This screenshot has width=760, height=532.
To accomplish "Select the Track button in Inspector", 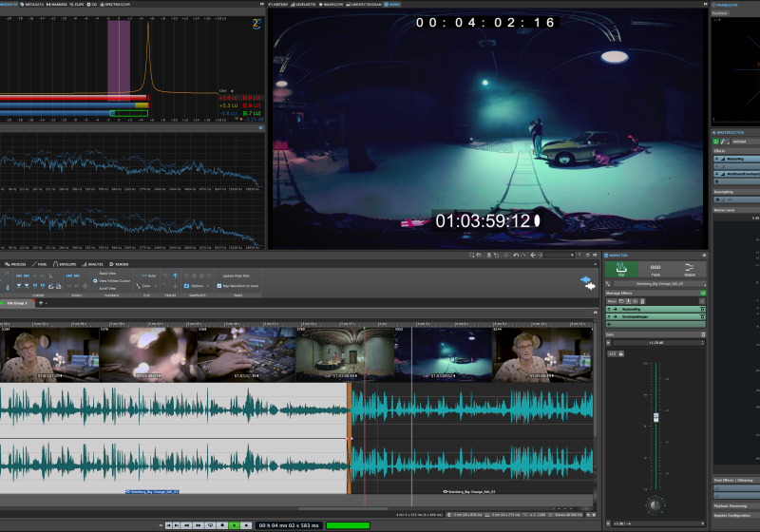I will pyautogui.click(x=655, y=271).
